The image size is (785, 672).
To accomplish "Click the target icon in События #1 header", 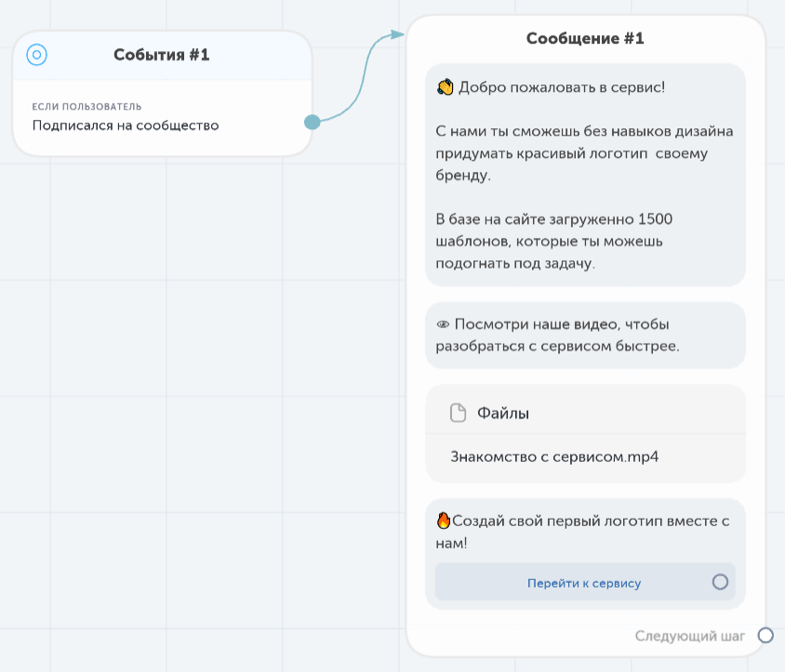I will pos(36,55).
